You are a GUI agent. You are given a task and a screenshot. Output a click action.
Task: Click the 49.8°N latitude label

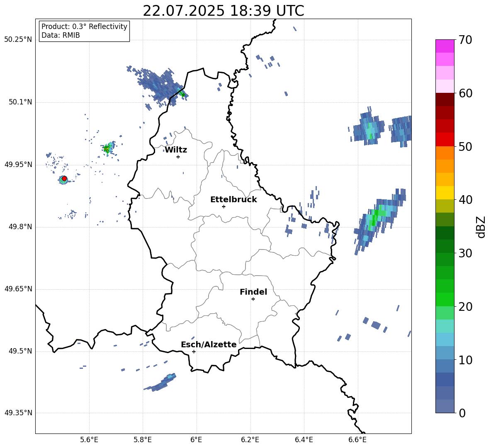click(x=20, y=227)
